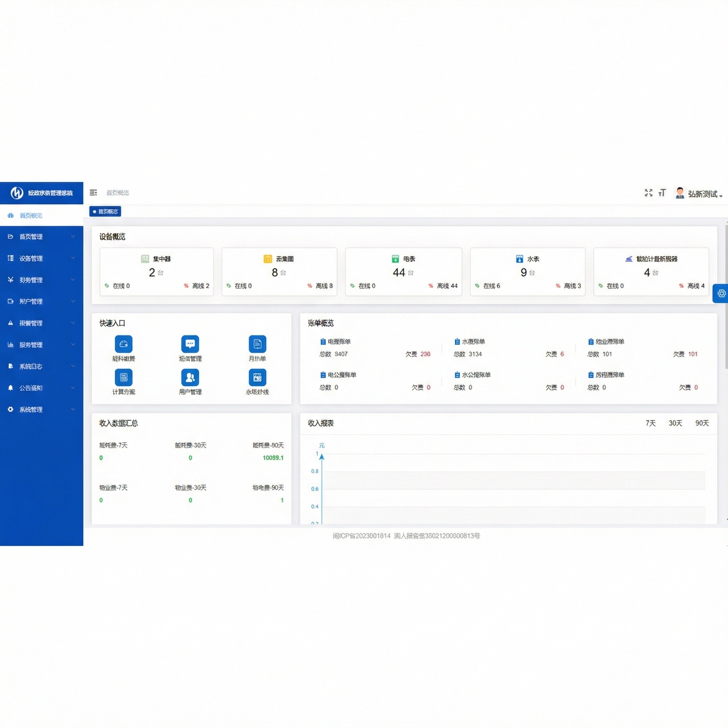The width and height of the screenshot is (728, 728).
Task: Open the blue gear settings tab at right edge
Action: tap(721, 293)
